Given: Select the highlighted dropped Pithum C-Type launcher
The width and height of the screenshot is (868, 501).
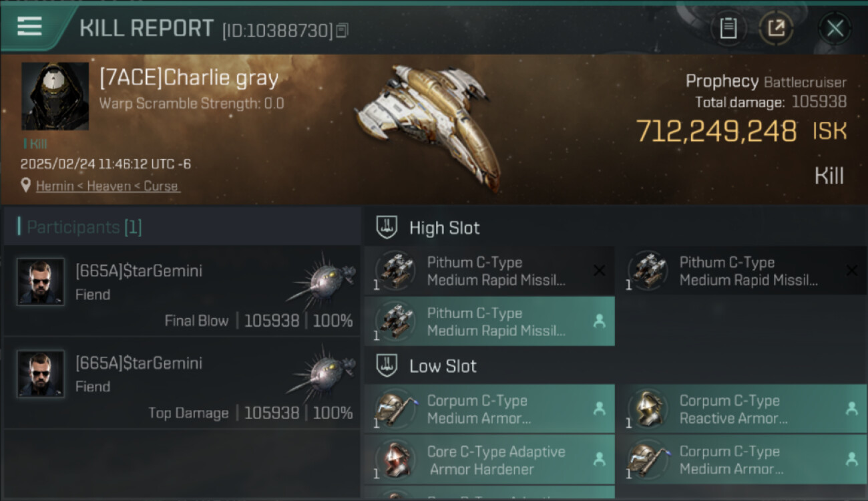Looking at the screenshot, I should tap(489, 321).
